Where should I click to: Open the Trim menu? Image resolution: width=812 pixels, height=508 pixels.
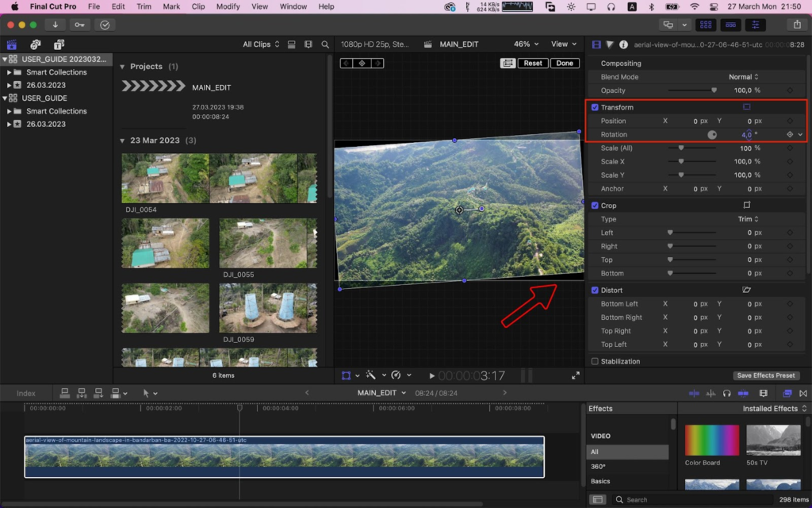click(144, 6)
